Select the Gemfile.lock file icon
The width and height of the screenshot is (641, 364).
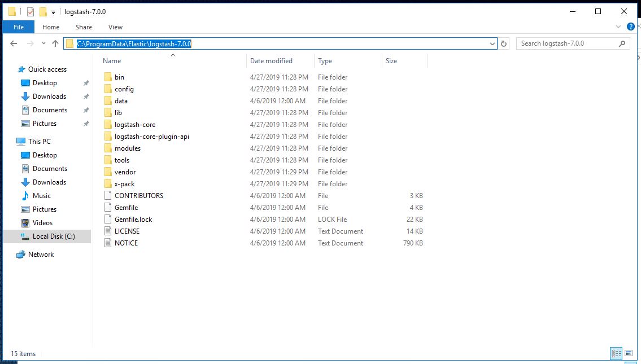tap(108, 219)
